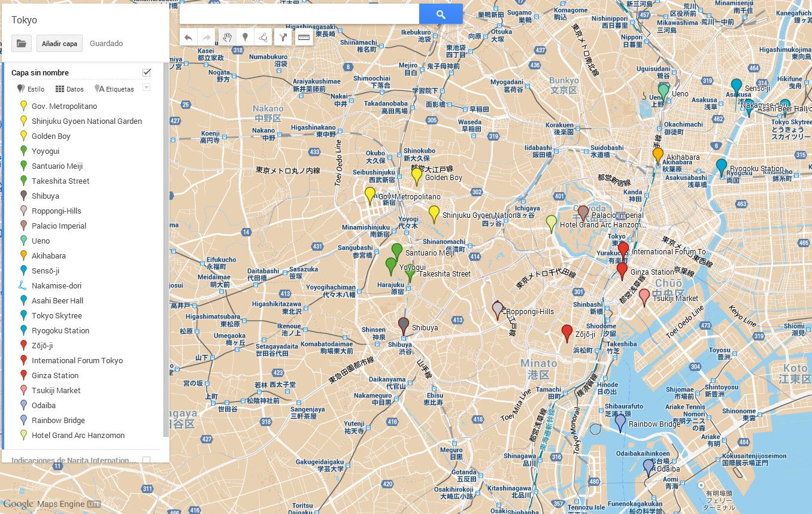Viewport: 812px width, 514px height.
Task: Select the measure distances ruler tool
Action: [x=304, y=37]
